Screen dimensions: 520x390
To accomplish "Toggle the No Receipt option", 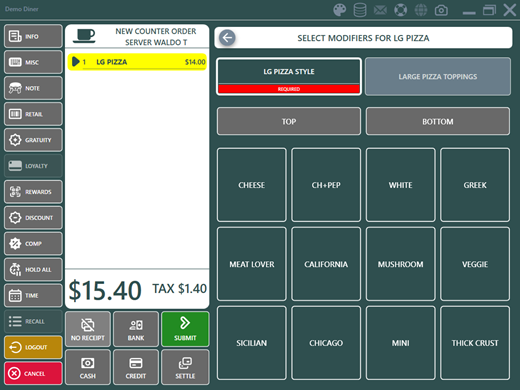I will pyautogui.click(x=88, y=329).
